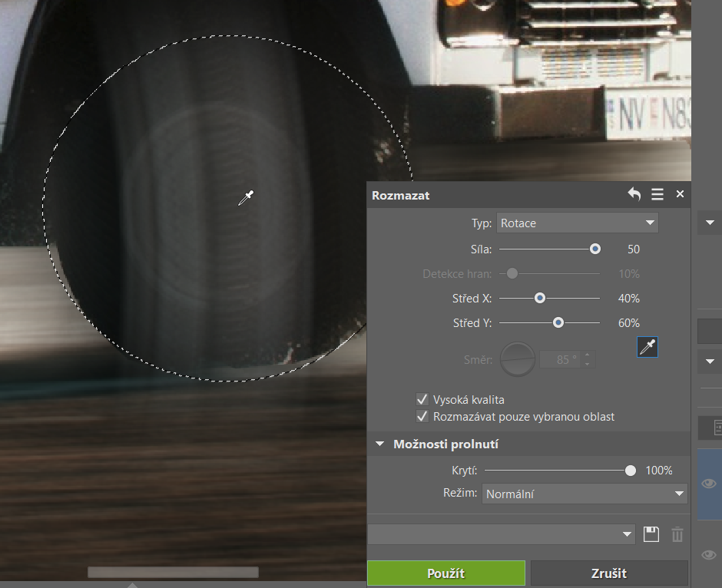The image size is (722, 588).
Task: Click the Zrušit button
Action: 609,573
